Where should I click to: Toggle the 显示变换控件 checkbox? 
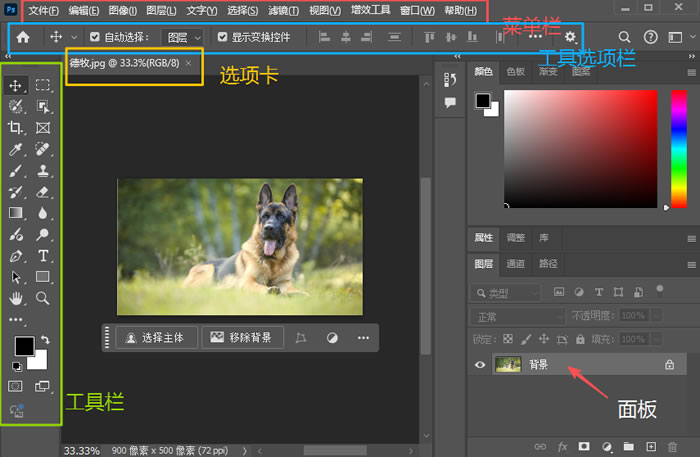coord(222,37)
